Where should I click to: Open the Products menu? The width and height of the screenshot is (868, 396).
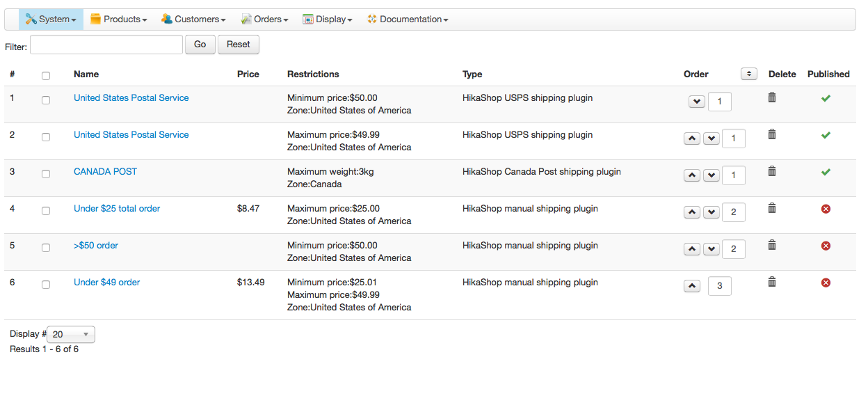(x=119, y=19)
